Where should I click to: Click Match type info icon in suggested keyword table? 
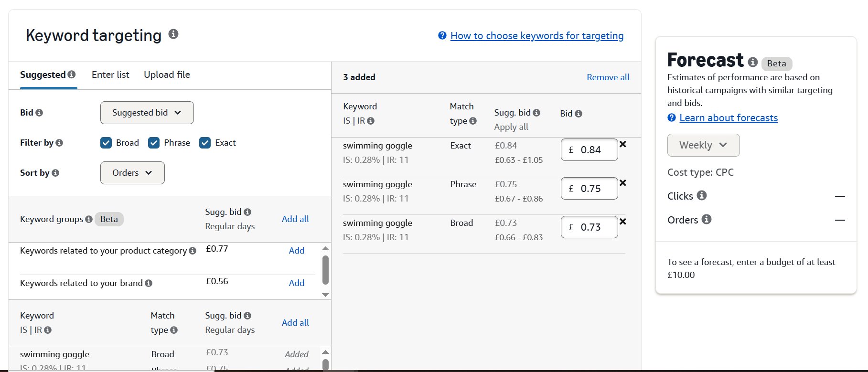pos(174,330)
